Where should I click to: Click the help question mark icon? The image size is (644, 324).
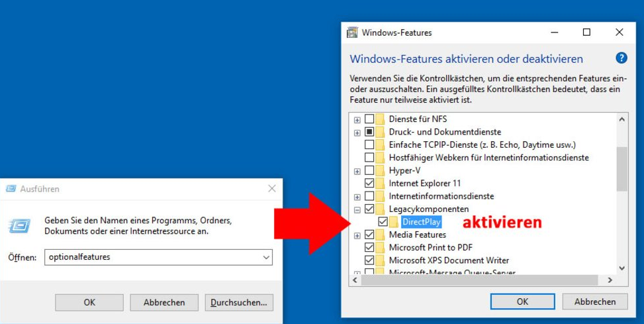pos(621,58)
